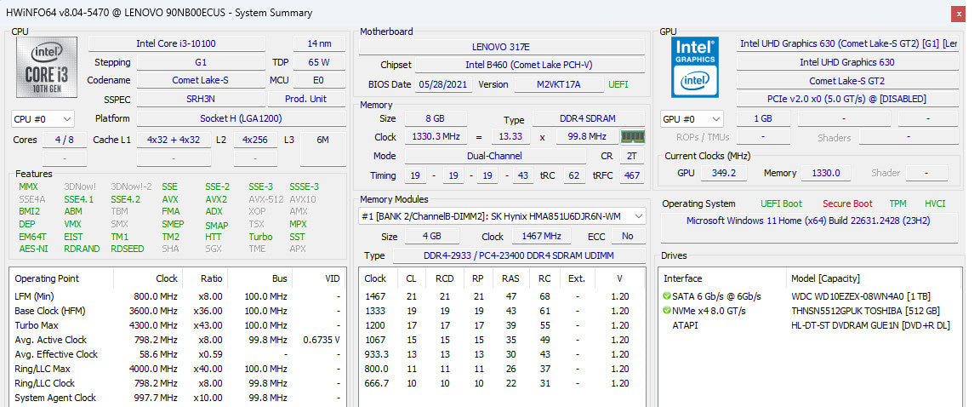Click the green memory module icon

coord(633,137)
